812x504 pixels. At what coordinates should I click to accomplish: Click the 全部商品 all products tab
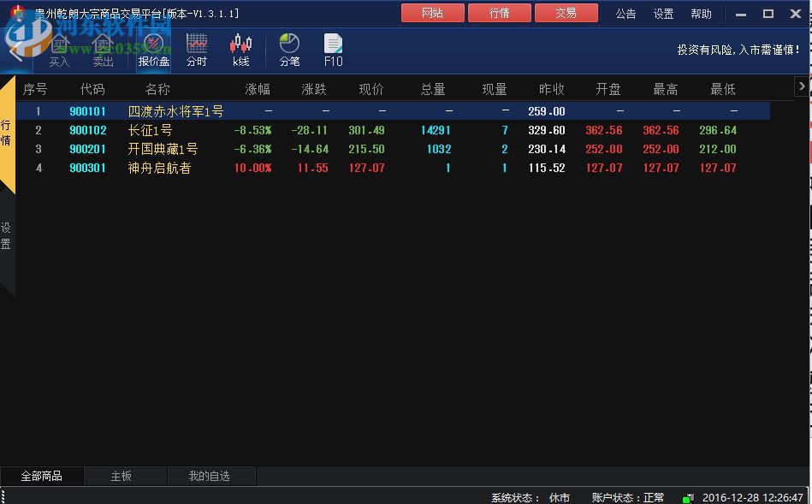tap(42, 477)
